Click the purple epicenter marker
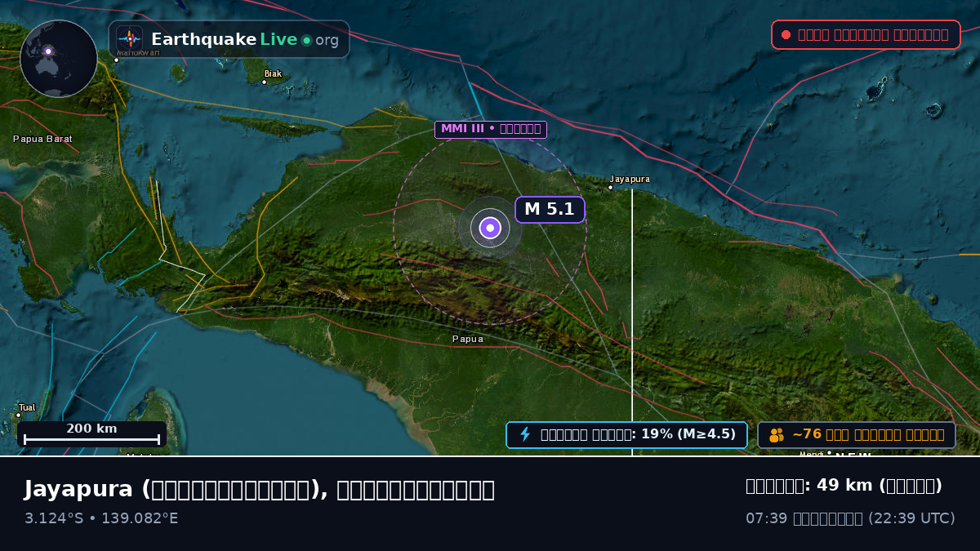The width and height of the screenshot is (980, 551). [490, 228]
